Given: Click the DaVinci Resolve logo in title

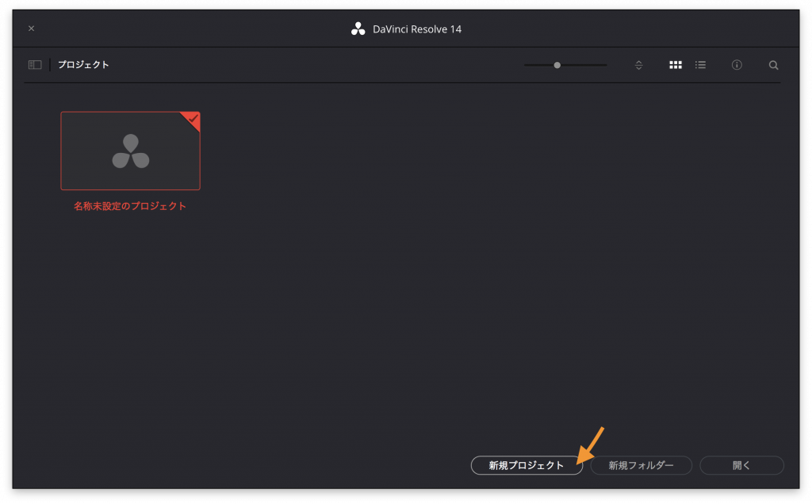Looking at the screenshot, I should (x=358, y=29).
